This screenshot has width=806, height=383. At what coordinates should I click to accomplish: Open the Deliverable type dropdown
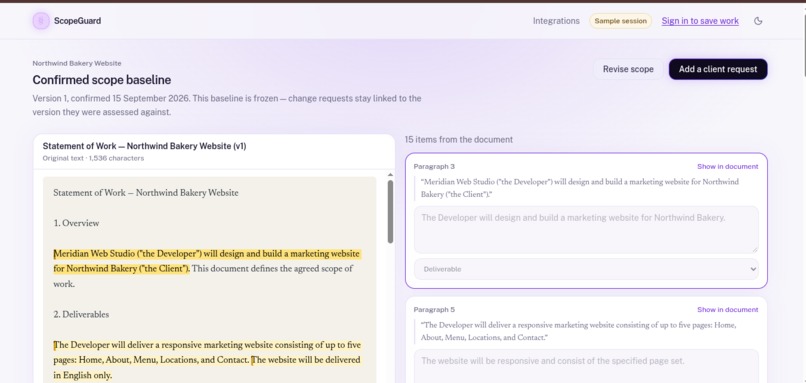tap(586, 269)
